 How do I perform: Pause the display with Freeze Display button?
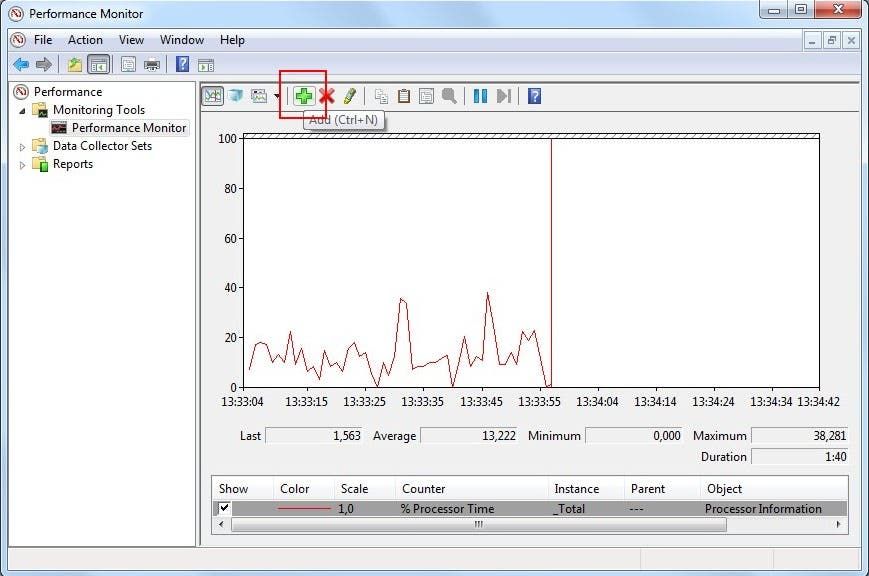(x=480, y=96)
